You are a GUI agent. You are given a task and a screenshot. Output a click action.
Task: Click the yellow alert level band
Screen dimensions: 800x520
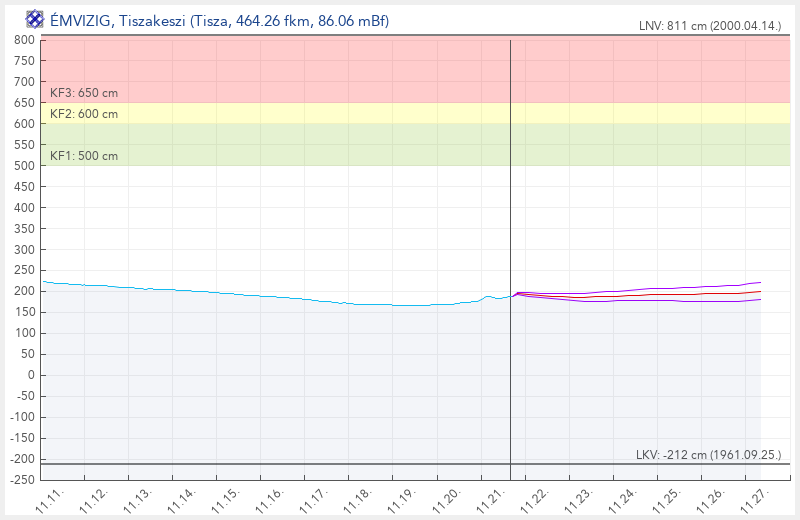(x=300, y=113)
